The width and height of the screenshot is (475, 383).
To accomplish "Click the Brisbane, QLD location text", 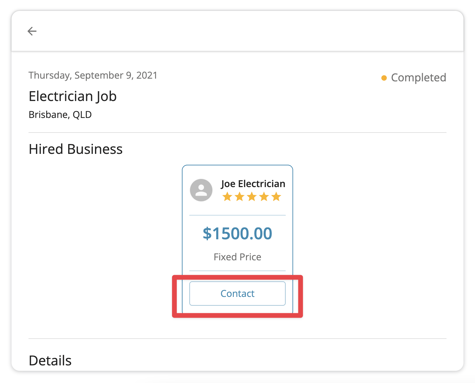I will tap(60, 115).
